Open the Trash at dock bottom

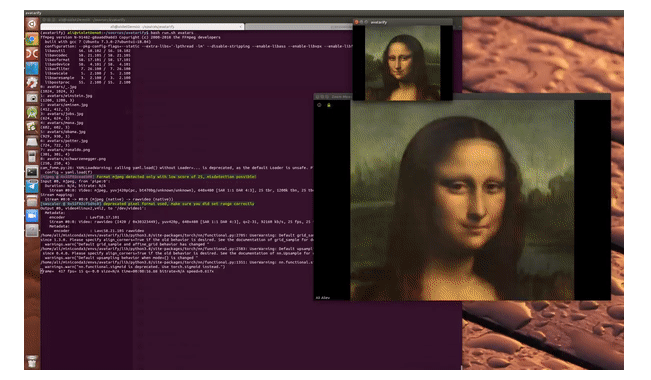(32, 361)
